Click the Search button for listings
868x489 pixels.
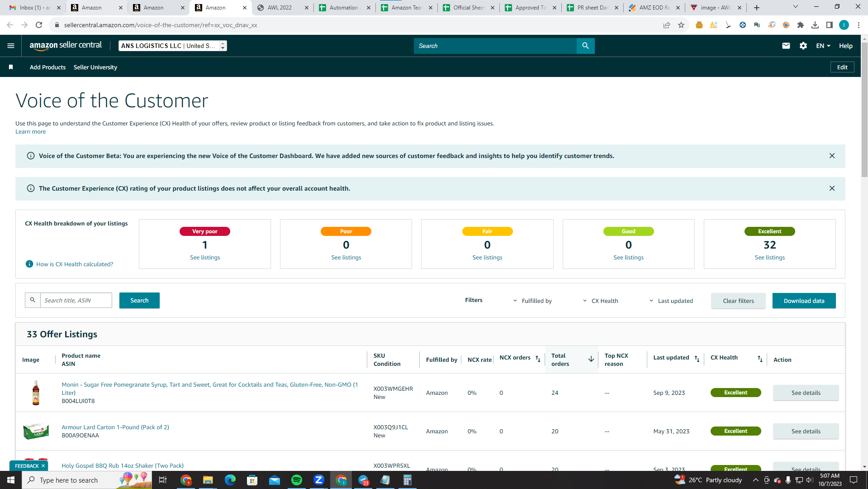coord(139,300)
